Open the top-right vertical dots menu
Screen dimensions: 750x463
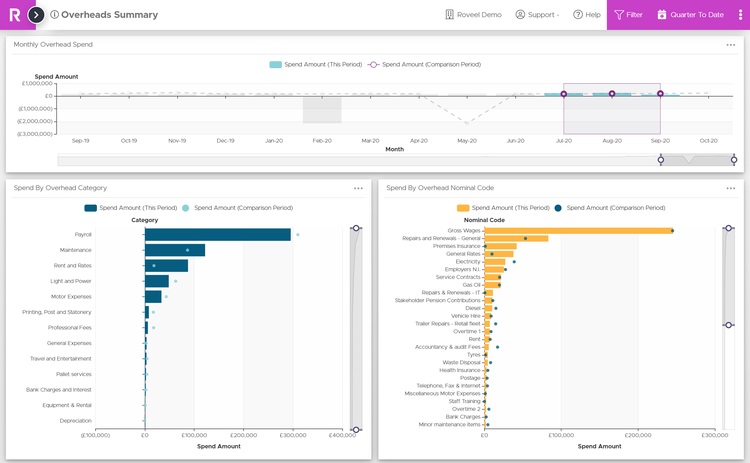click(x=740, y=15)
